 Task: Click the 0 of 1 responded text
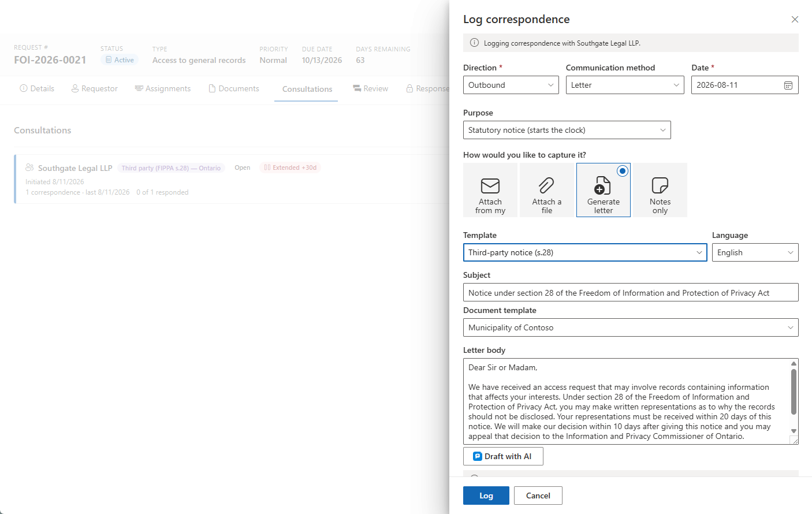[162, 192]
